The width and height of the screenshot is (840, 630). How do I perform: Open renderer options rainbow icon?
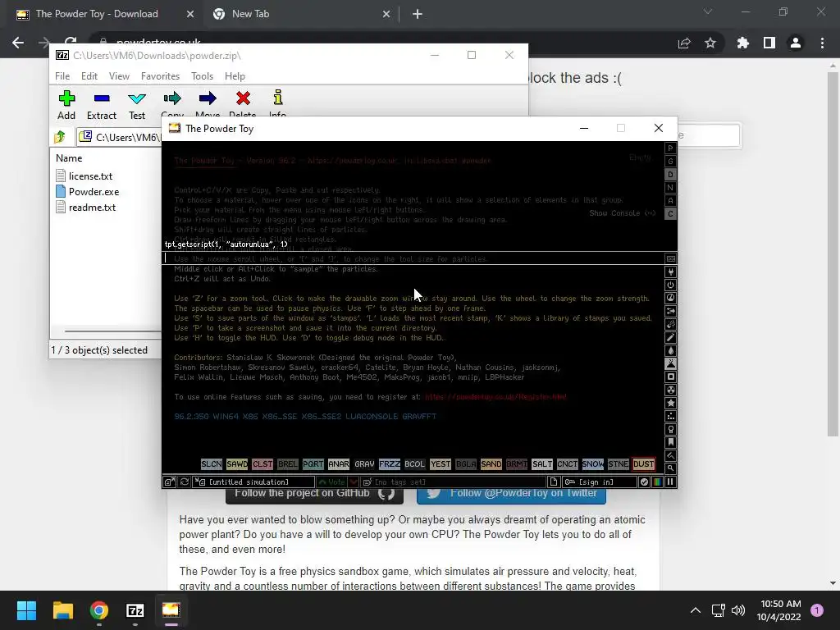click(657, 482)
